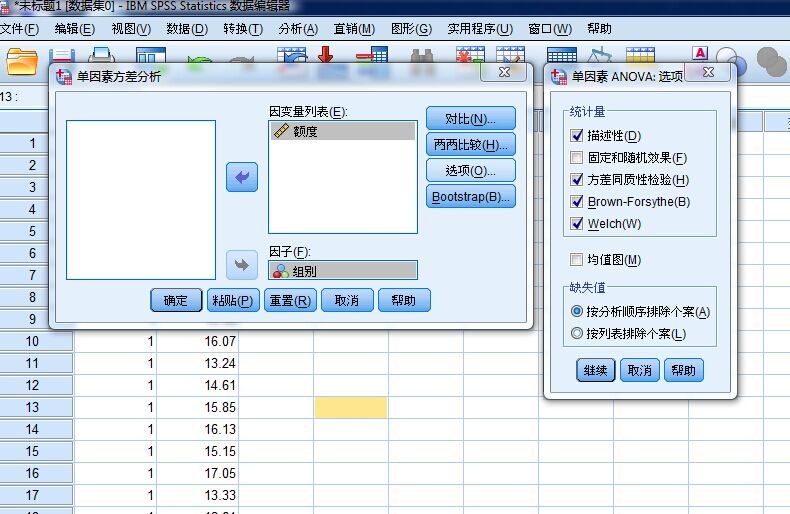The image size is (790, 514).
Task: Toggle 方差同质性检验(H) checkbox
Action: pos(577,179)
